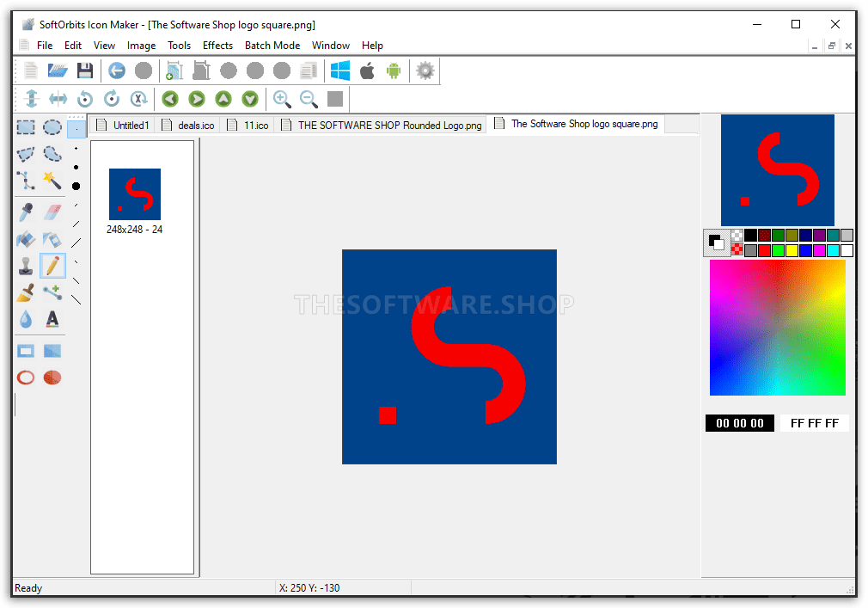Select the eyedropper color picker tool
The image size is (868, 608).
tap(26, 212)
